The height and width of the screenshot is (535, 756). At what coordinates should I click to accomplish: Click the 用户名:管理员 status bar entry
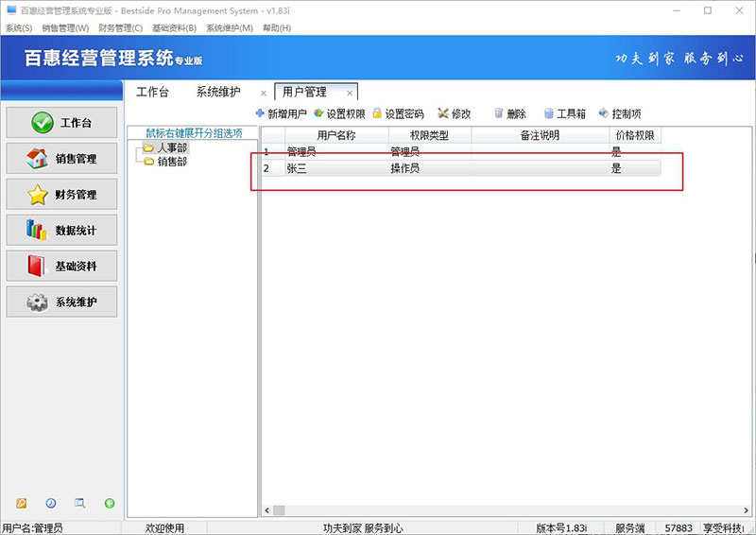coord(32,528)
